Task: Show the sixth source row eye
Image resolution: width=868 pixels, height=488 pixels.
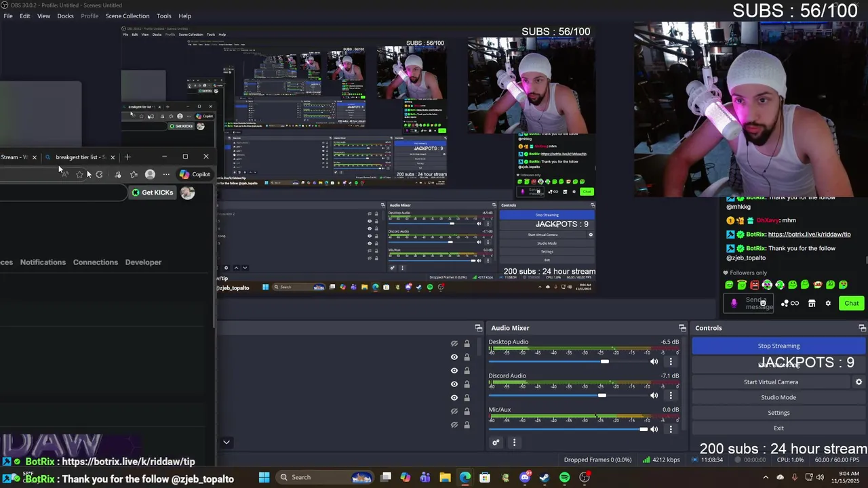Action: pos(454,411)
